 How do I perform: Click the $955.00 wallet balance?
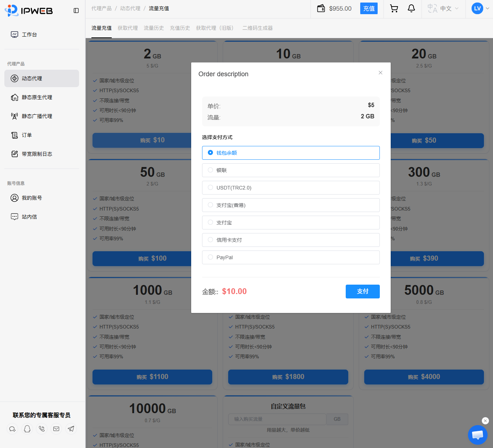pyautogui.click(x=340, y=8)
